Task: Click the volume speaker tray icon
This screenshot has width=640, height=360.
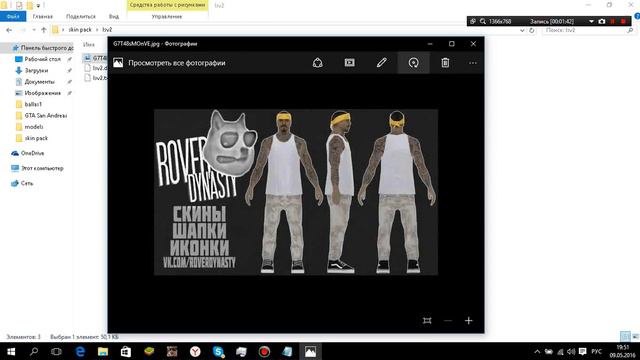Action: point(571,351)
